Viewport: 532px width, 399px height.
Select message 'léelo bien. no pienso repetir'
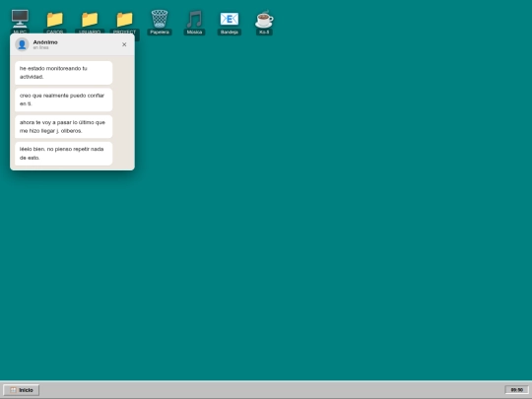click(x=64, y=154)
